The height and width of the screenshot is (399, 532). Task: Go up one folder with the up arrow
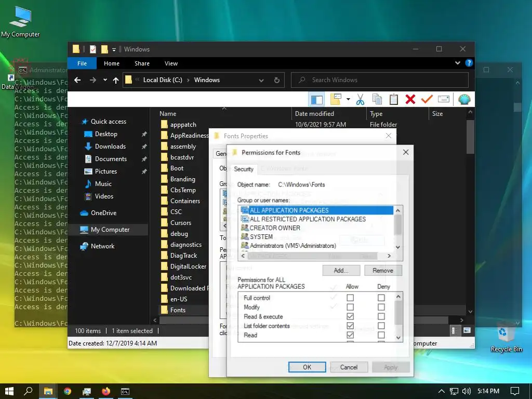[116, 80]
